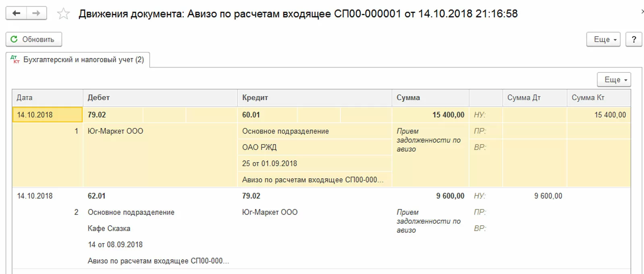Click the Сумма Кт column header

click(588, 98)
